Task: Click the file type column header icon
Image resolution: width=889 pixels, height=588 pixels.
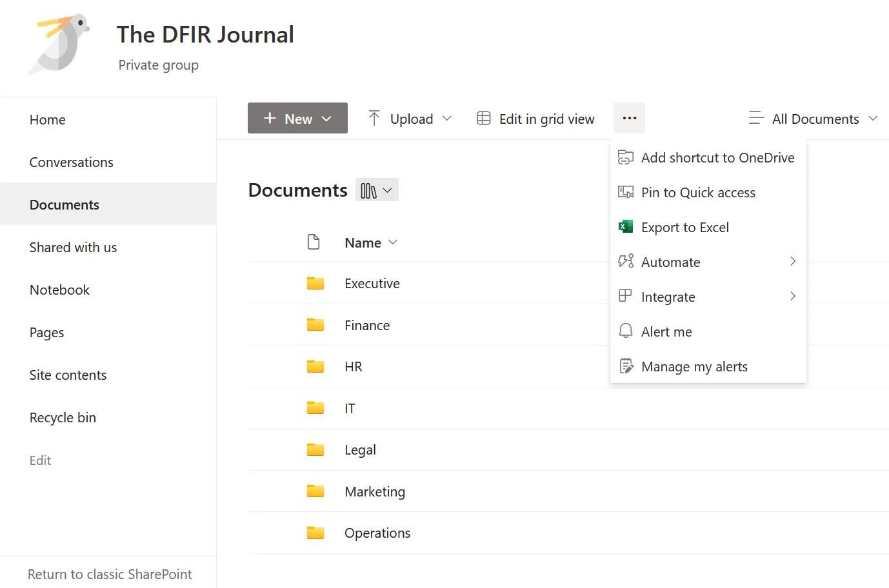Action: 314,242
